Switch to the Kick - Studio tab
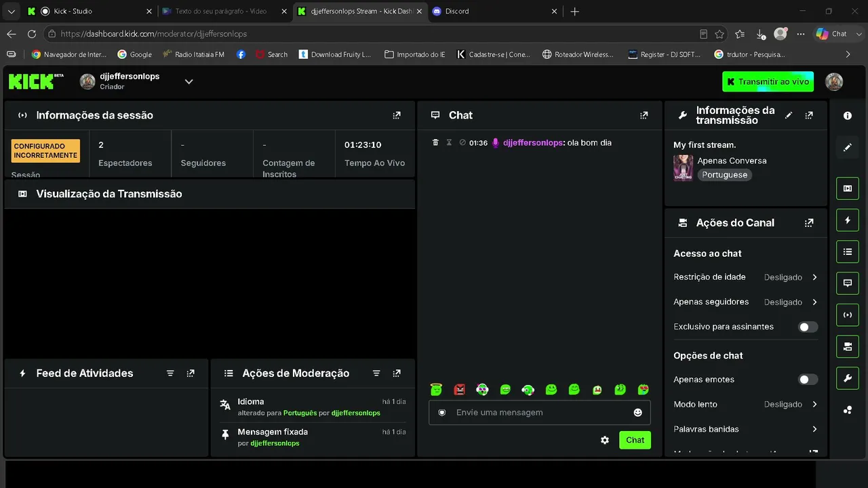This screenshot has width=868, height=488. coord(88,12)
